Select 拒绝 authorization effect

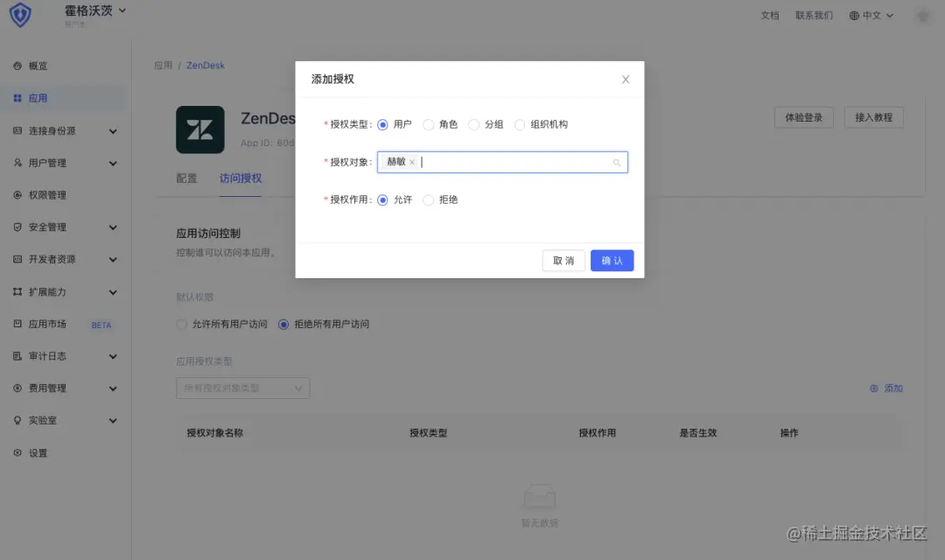[x=428, y=200]
